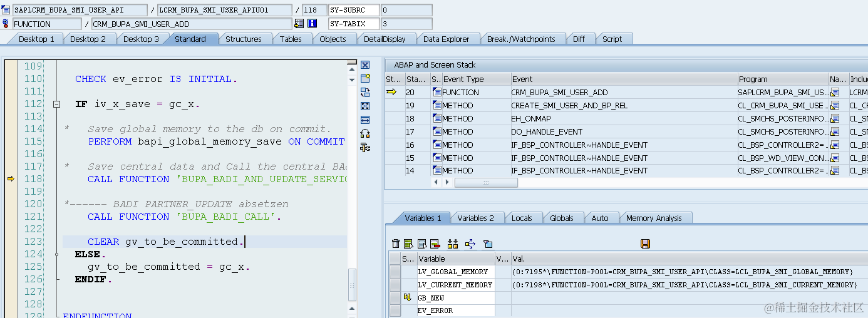Click the gear icon beside FUNCTION field
Image resolution: width=868 pixels, height=318 pixels.
(x=6, y=24)
